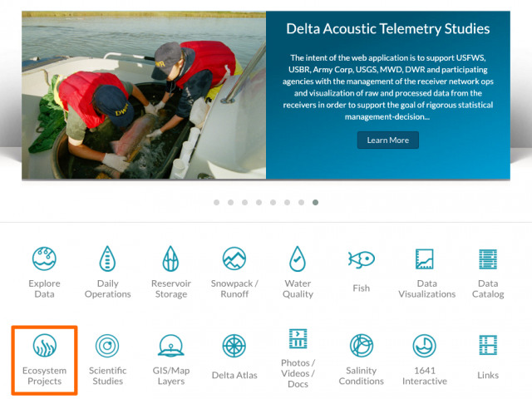The height and width of the screenshot is (399, 532).
Task: Click the Snowpack / Runoff mountain icon
Action: 234,259
